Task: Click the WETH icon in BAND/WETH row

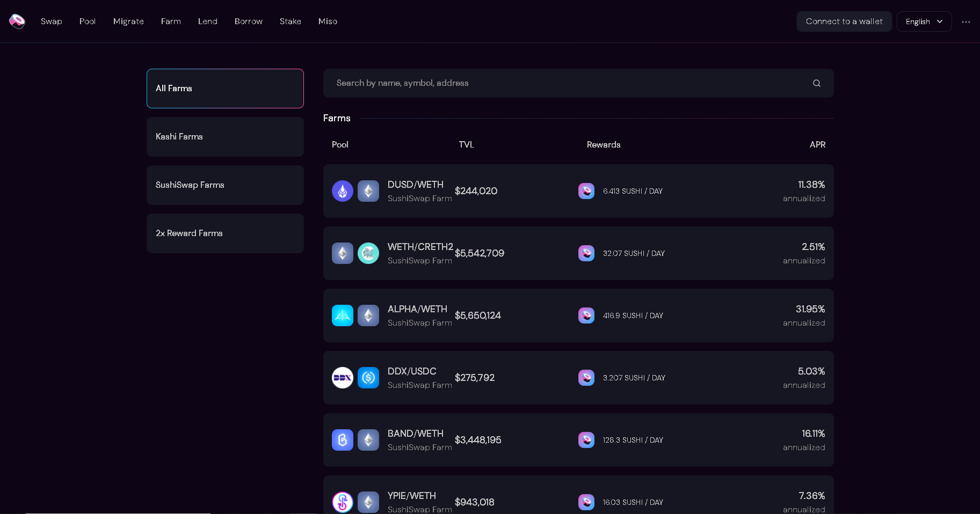Action: pyautogui.click(x=368, y=440)
